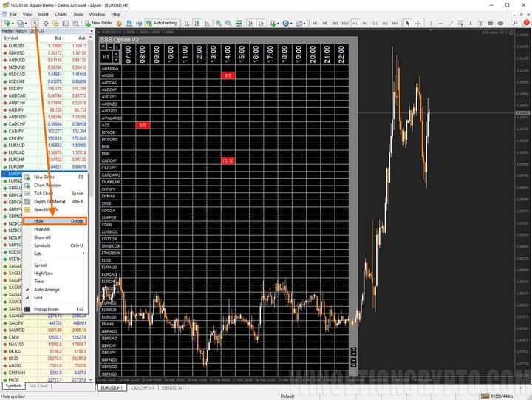Open the H1 timeframe dropdown in SSS-Option panel

109,55
